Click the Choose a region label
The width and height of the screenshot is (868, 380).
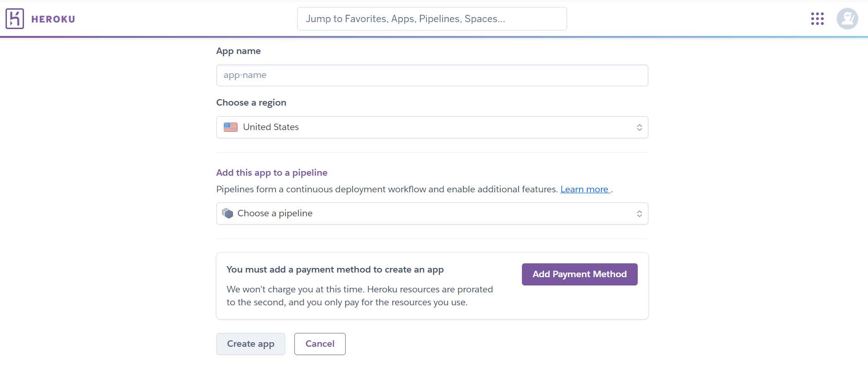[251, 102]
